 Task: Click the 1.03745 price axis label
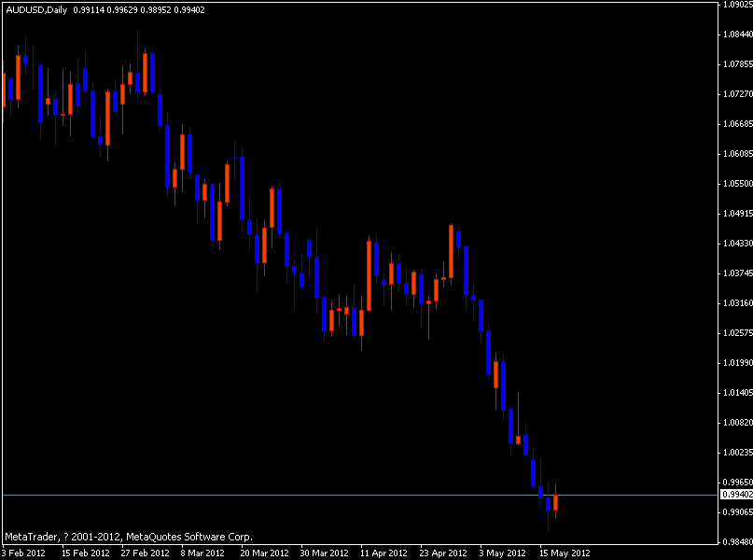click(x=738, y=273)
